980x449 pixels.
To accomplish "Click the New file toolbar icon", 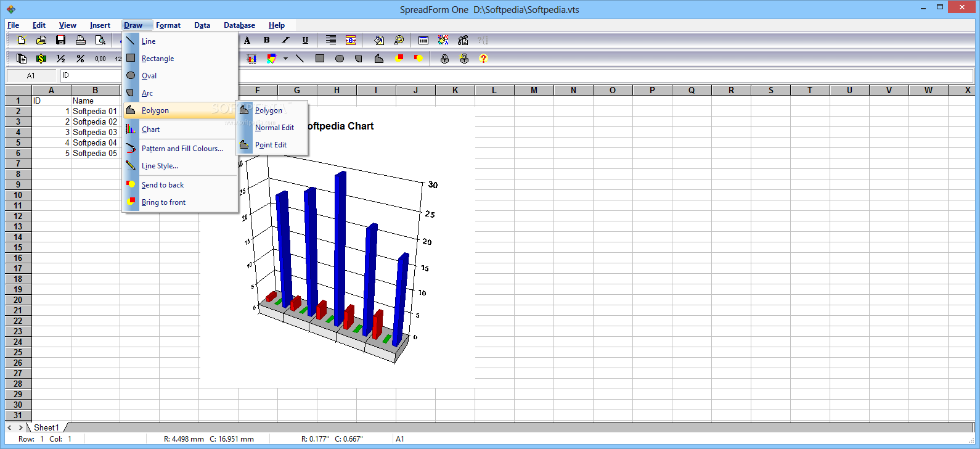I will coord(22,40).
